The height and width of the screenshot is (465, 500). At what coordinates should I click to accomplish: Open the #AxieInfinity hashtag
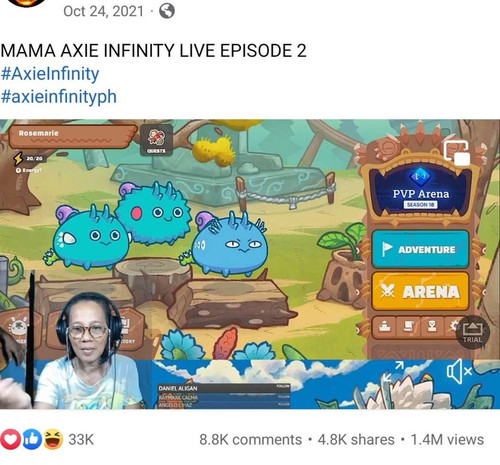click(x=50, y=74)
